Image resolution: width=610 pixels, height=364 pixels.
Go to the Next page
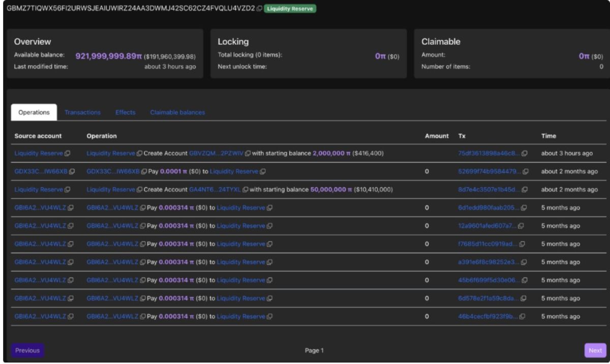pos(595,350)
